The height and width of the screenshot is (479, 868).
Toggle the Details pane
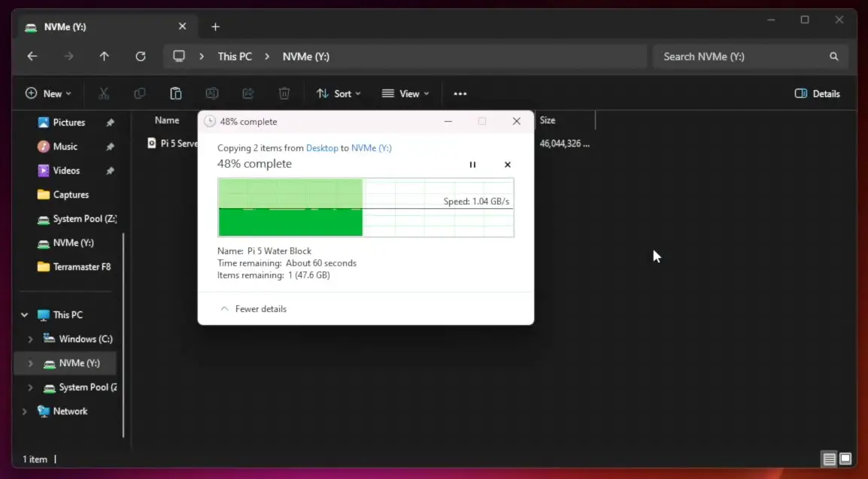tap(817, 94)
